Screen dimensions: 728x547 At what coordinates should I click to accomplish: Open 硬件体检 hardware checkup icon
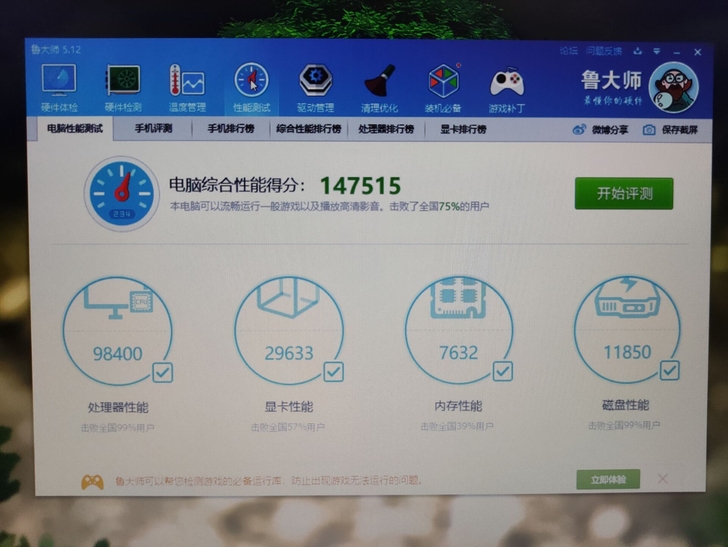coord(59,88)
